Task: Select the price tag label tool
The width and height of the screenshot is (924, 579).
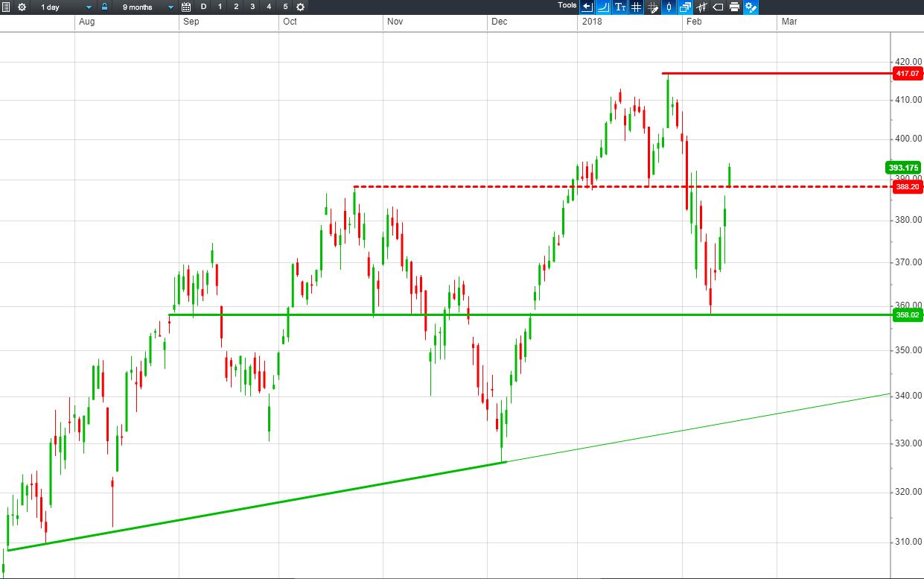Action: (718, 7)
